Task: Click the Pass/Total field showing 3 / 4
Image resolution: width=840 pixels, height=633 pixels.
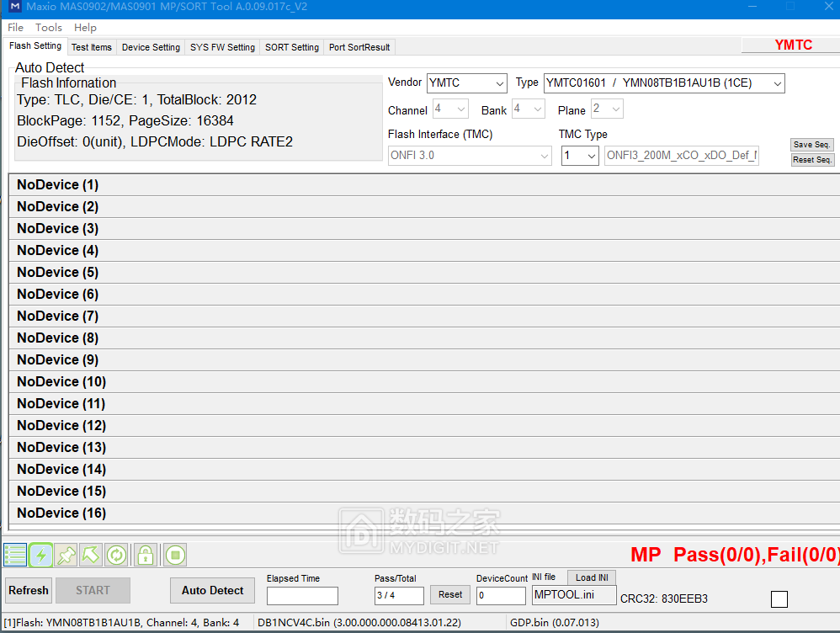Action: point(399,595)
